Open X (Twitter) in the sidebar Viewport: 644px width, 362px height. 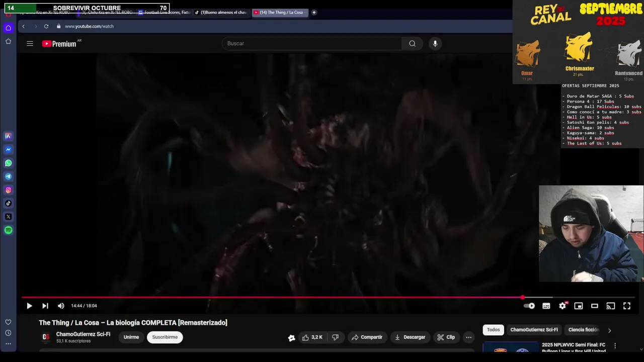pyautogui.click(x=8, y=217)
